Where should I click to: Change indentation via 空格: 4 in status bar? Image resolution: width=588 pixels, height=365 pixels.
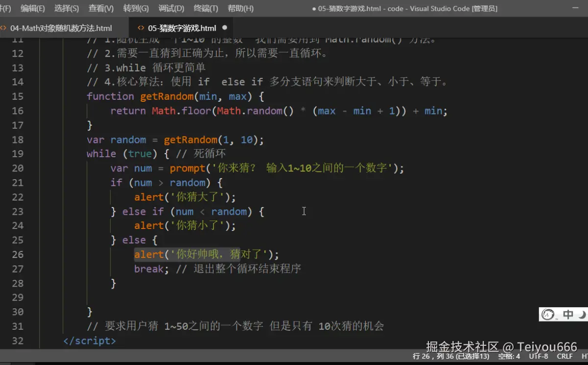(509, 356)
